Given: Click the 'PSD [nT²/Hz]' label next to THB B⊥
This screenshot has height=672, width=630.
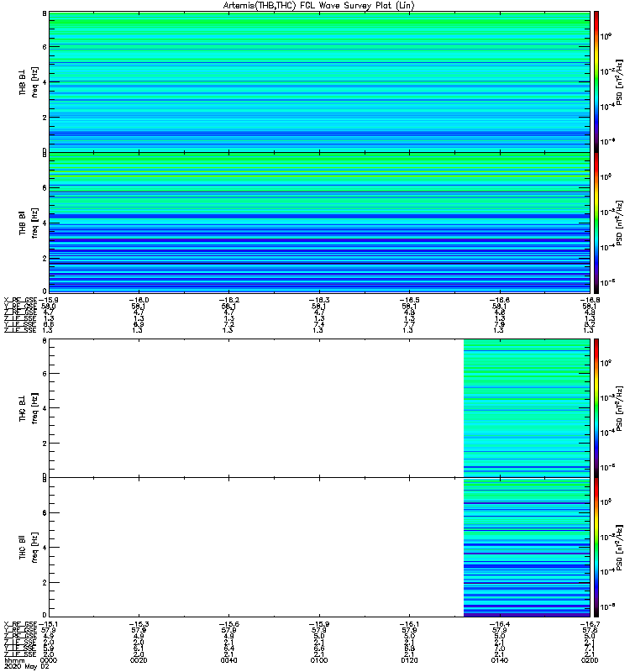Looking at the screenshot, I should click(620, 81).
